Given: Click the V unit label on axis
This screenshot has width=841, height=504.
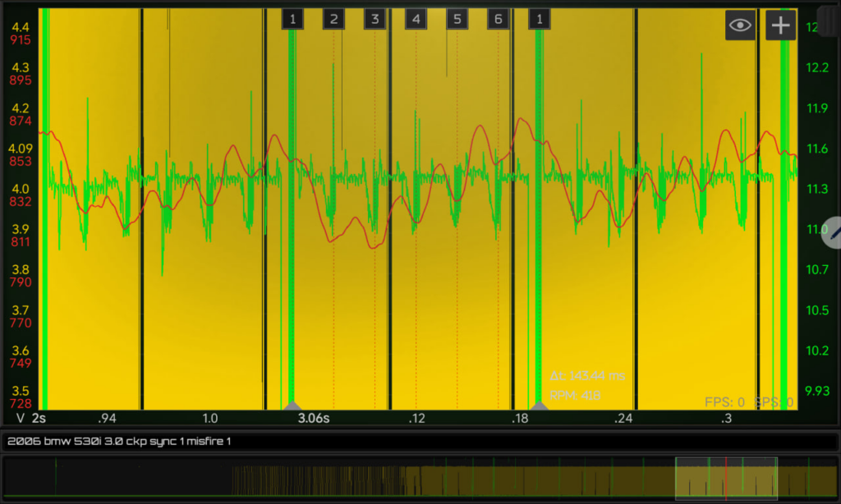Looking at the screenshot, I should [21, 418].
